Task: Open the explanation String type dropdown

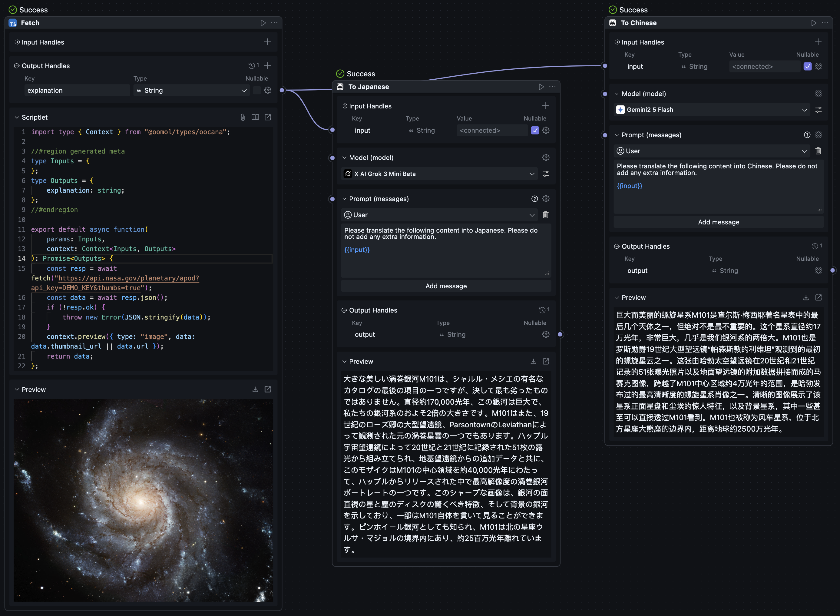Action: point(192,90)
